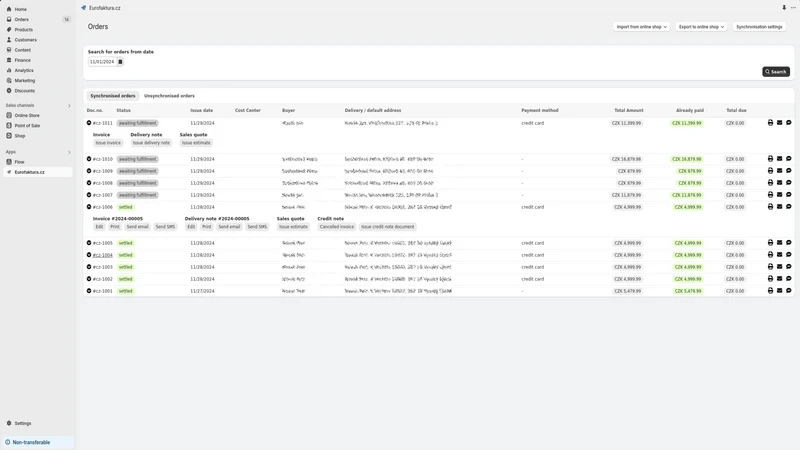Viewport: 800px width, 450px height.
Task: Send email for Delivery note #2024-00005
Action: pyautogui.click(x=229, y=227)
